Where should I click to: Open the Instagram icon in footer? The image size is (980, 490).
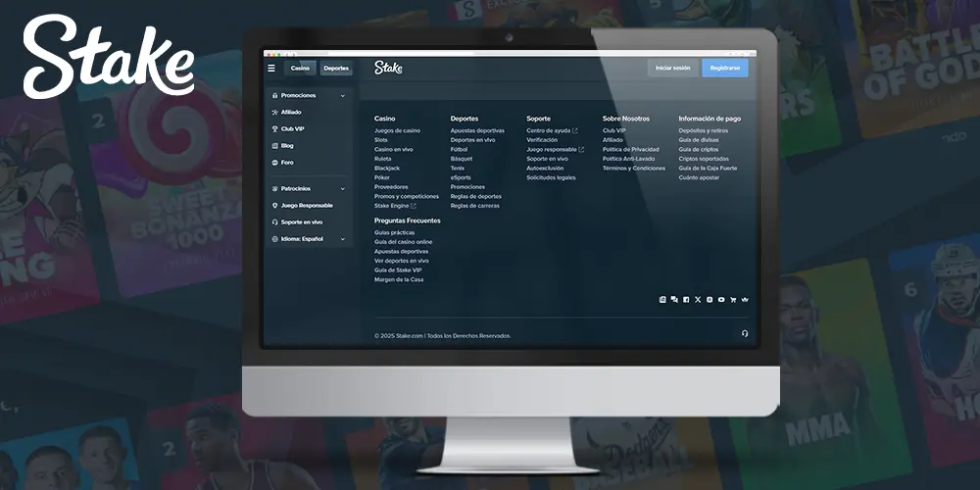(710, 299)
